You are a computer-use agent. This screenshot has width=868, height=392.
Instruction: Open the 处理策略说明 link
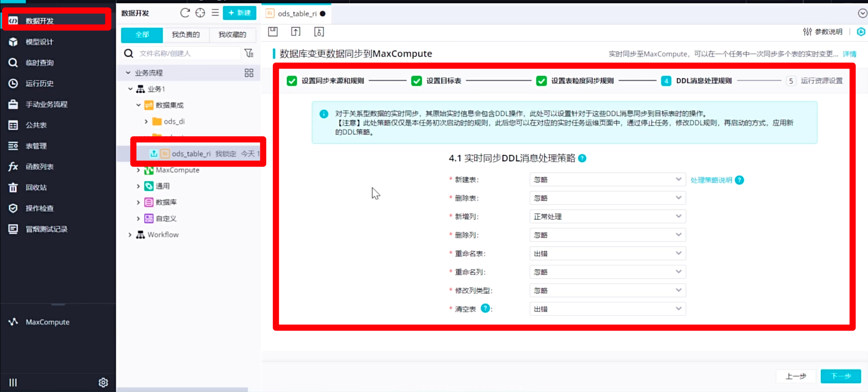tap(711, 180)
